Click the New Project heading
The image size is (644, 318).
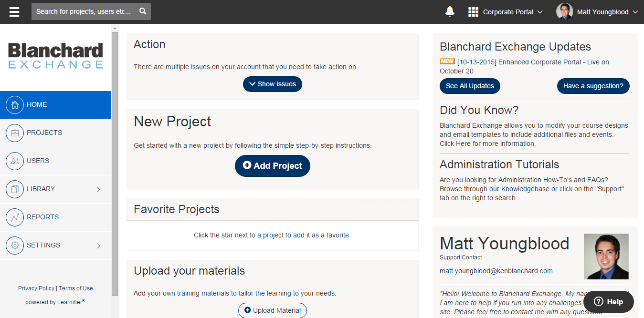[x=172, y=122]
